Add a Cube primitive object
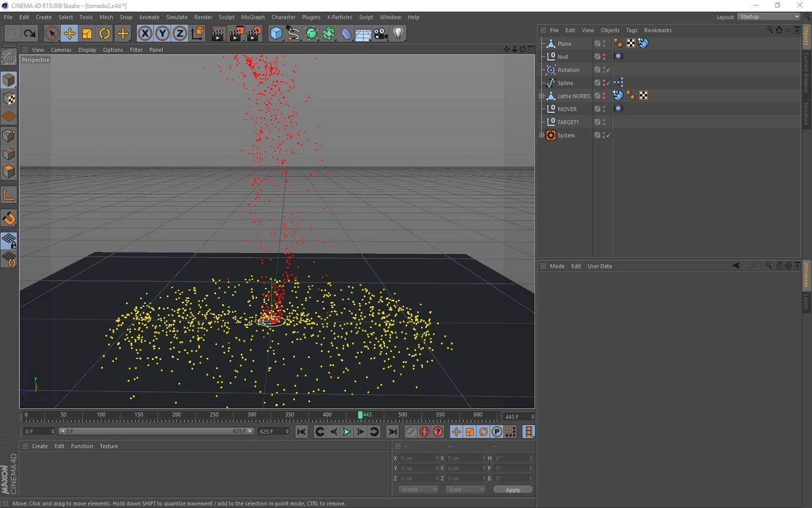 tap(276, 34)
